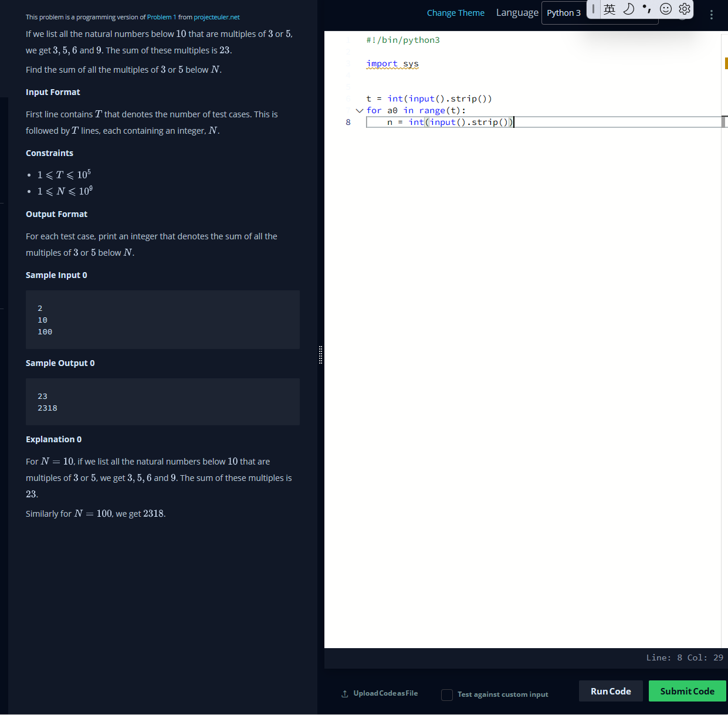The height and width of the screenshot is (715, 728).
Task: Click the shebang python3 line
Action: [403, 40]
